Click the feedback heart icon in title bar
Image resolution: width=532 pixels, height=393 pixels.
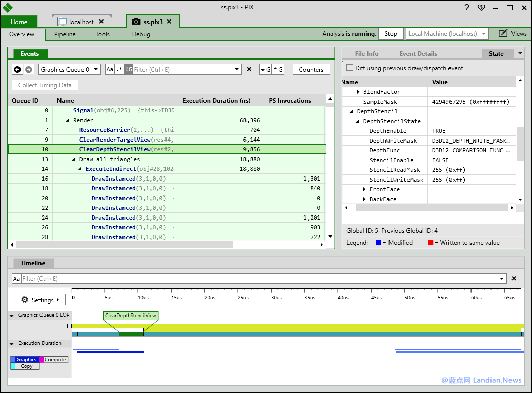tap(481, 8)
